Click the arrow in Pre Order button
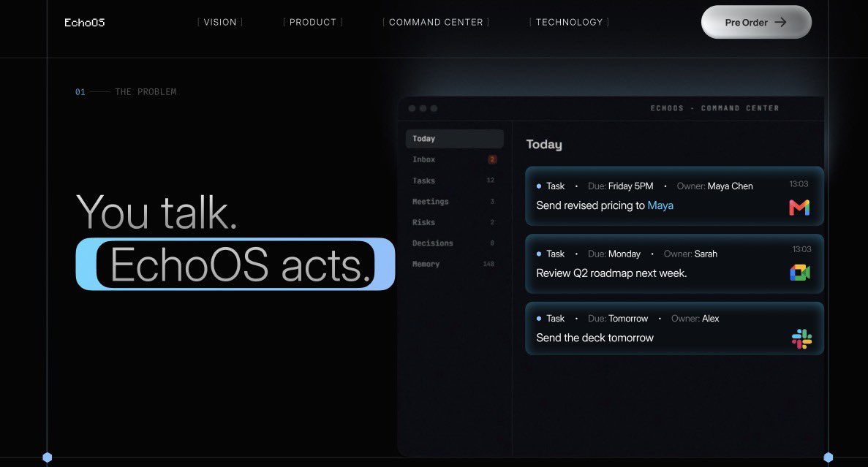Image resolution: width=868 pixels, height=467 pixels. coord(780,22)
